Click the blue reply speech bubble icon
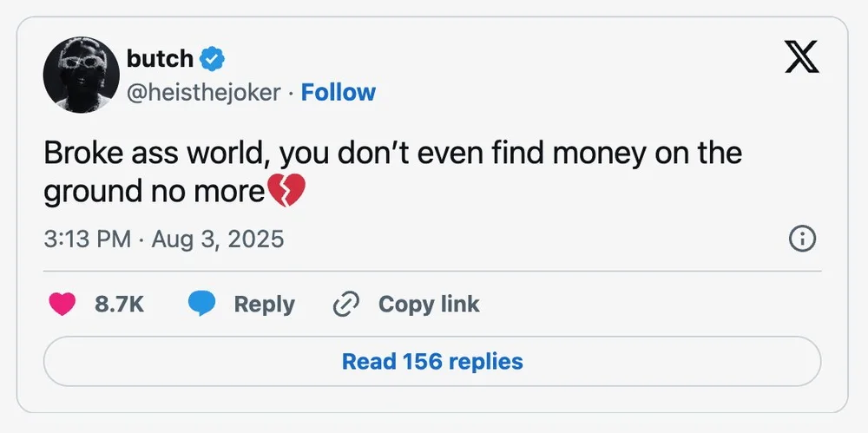Viewport: 868px width, 433px height. [x=202, y=305]
